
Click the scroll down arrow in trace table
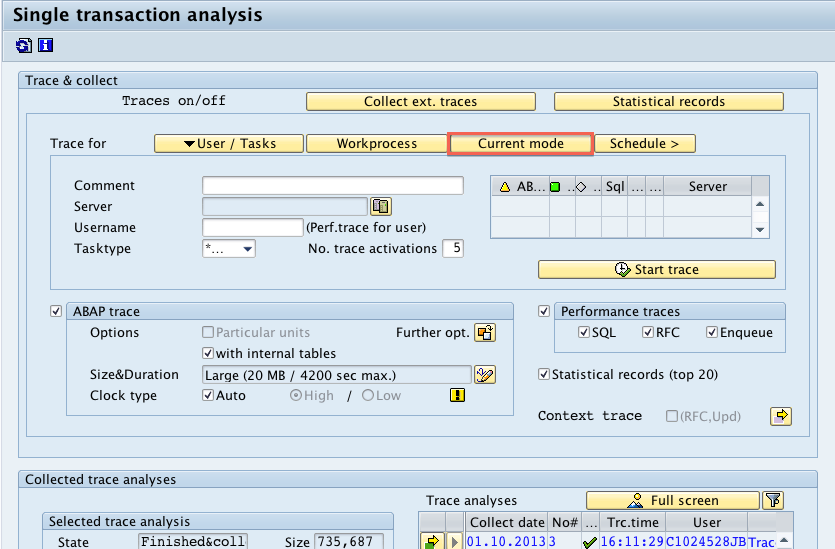[760, 230]
